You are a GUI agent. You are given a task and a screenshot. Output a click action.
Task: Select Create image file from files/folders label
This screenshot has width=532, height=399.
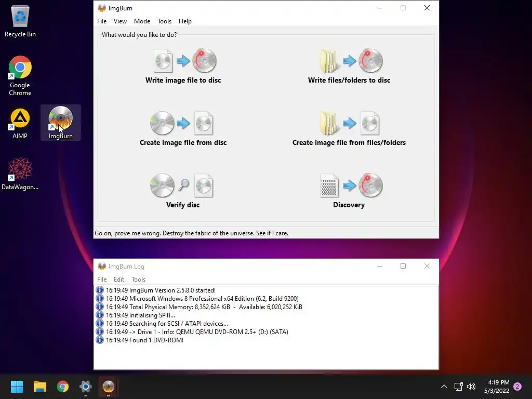pyautogui.click(x=349, y=142)
